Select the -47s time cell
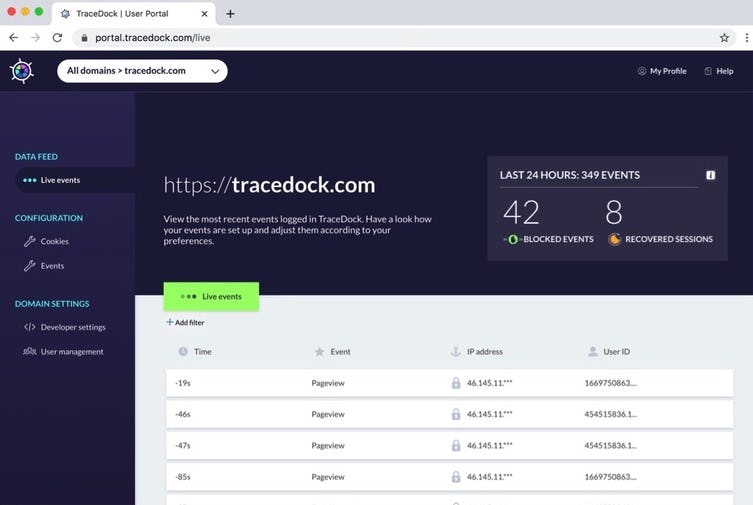This screenshot has height=505, width=753. [183, 445]
